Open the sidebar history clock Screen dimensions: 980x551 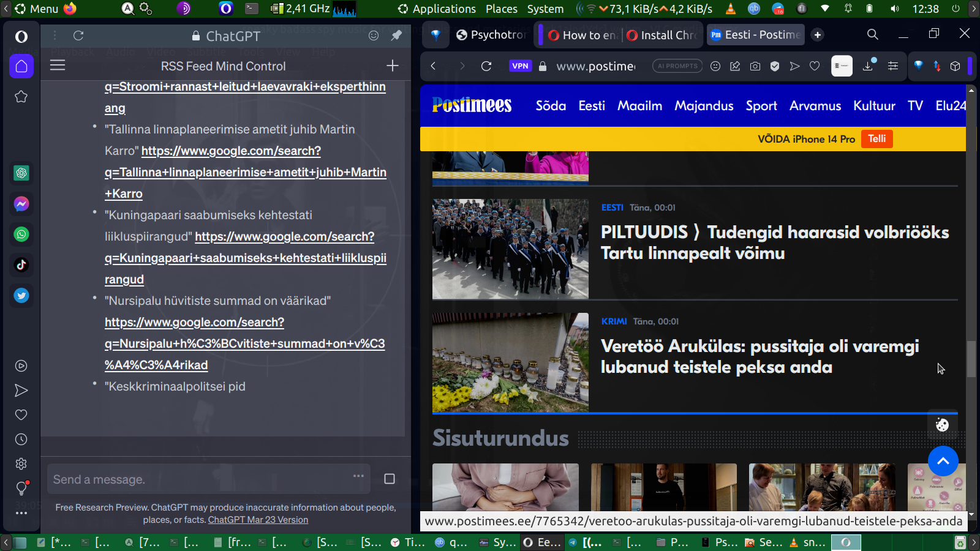point(21,440)
